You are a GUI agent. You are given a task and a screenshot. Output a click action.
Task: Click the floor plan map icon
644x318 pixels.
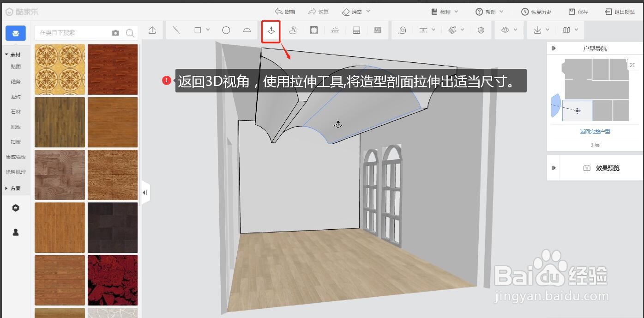click(566, 30)
